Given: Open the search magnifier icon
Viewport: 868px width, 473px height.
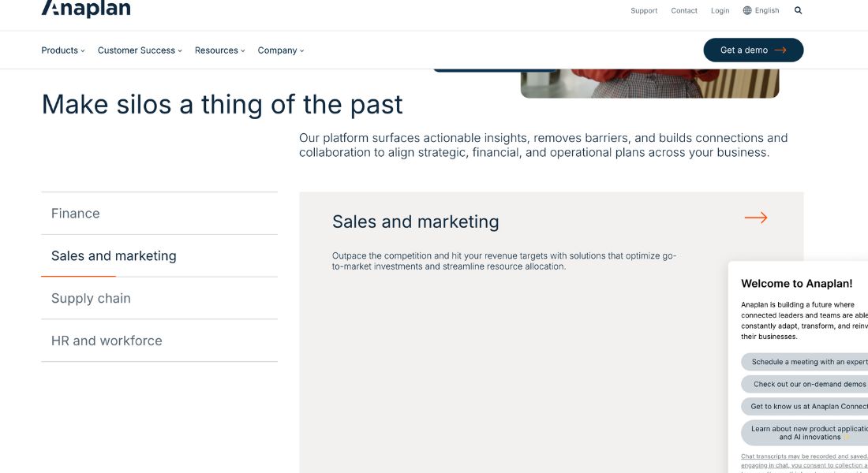Looking at the screenshot, I should [x=798, y=11].
